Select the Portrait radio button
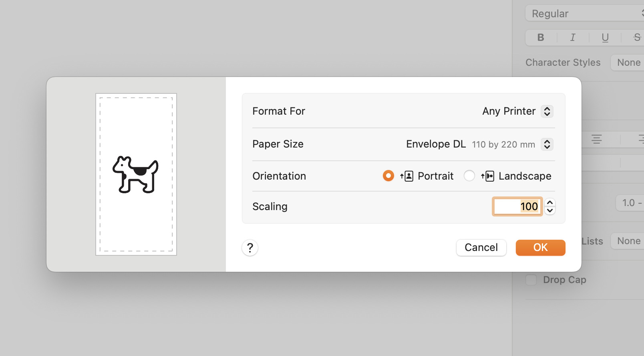 (388, 176)
